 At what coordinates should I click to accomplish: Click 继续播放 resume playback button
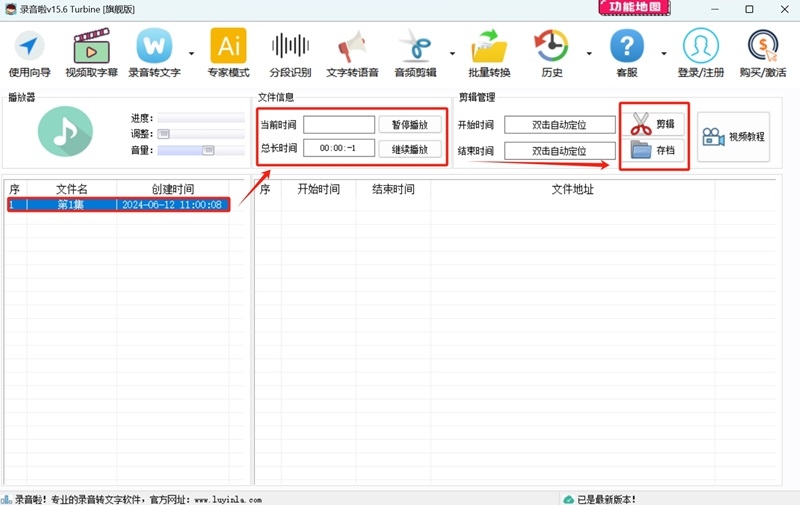[x=410, y=149]
